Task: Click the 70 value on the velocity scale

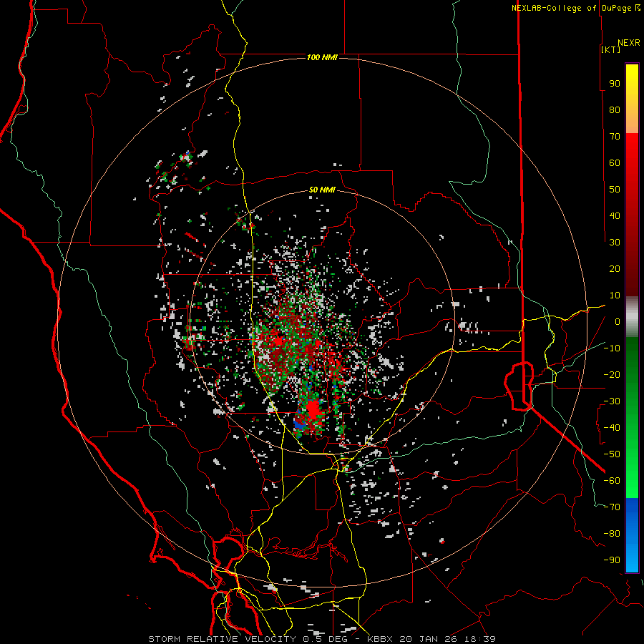Action: click(615, 137)
